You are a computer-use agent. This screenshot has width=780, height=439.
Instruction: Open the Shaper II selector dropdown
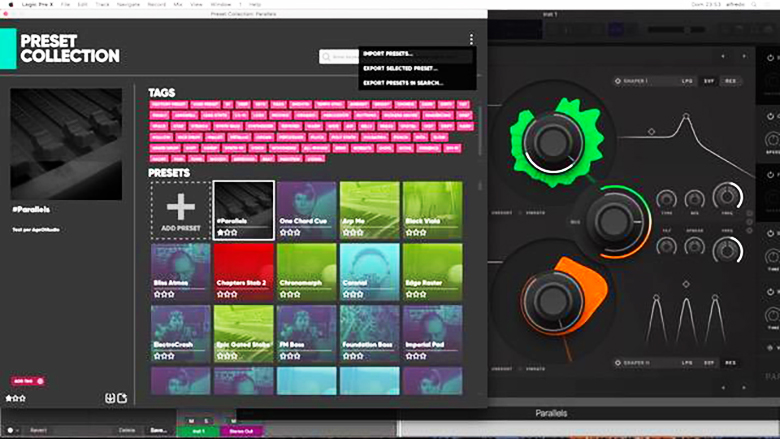[x=641, y=362]
